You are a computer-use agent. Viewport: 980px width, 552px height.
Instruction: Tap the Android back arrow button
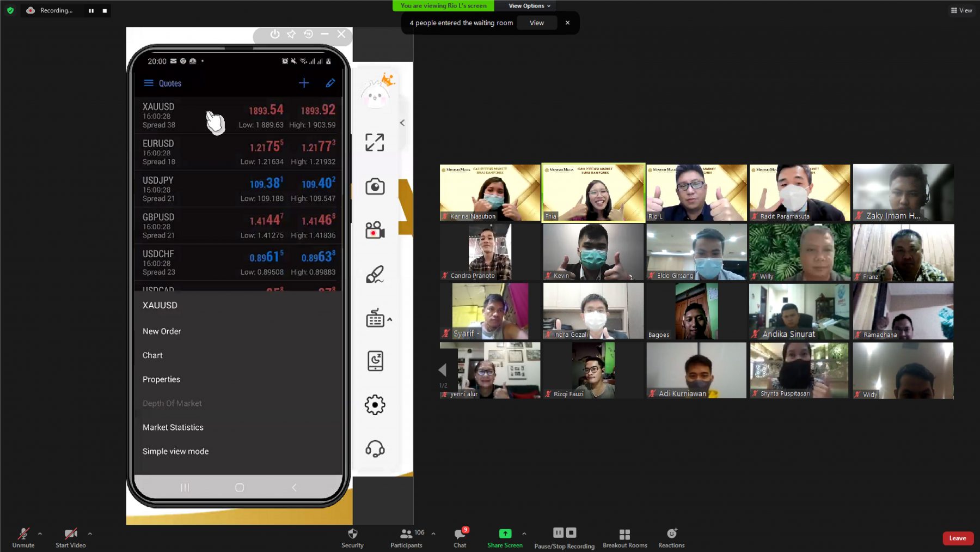tap(294, 487)
